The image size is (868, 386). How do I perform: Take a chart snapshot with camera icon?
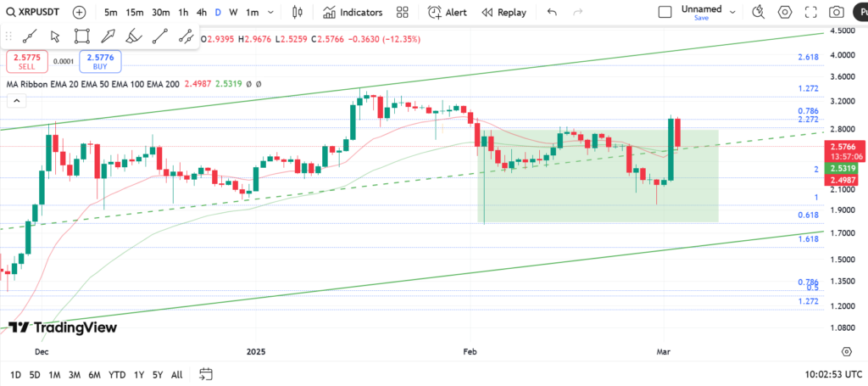click(x=837, y=13)
